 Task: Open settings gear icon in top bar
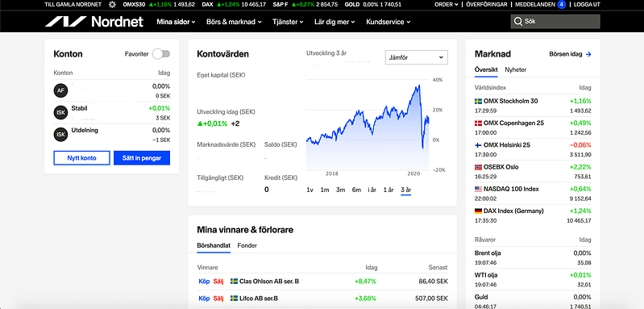[x=112, y=5]
